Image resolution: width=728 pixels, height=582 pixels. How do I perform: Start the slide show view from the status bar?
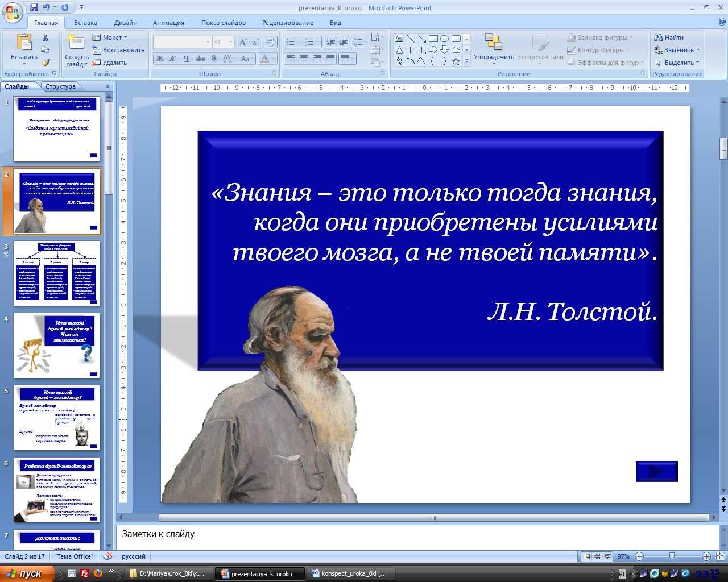607,556
